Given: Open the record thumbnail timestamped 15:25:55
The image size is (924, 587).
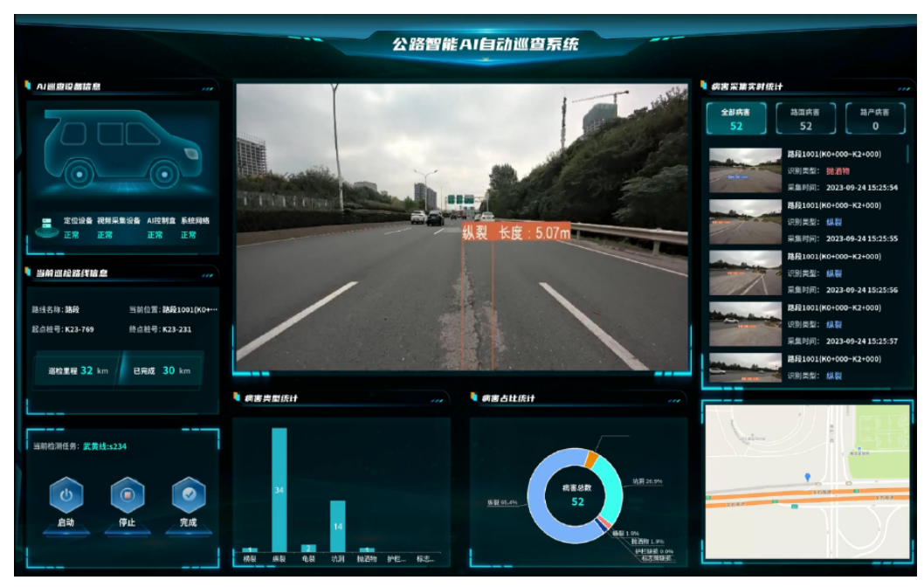Looking at the screenshot, I should pyautogui.click(x=745, y=222).
